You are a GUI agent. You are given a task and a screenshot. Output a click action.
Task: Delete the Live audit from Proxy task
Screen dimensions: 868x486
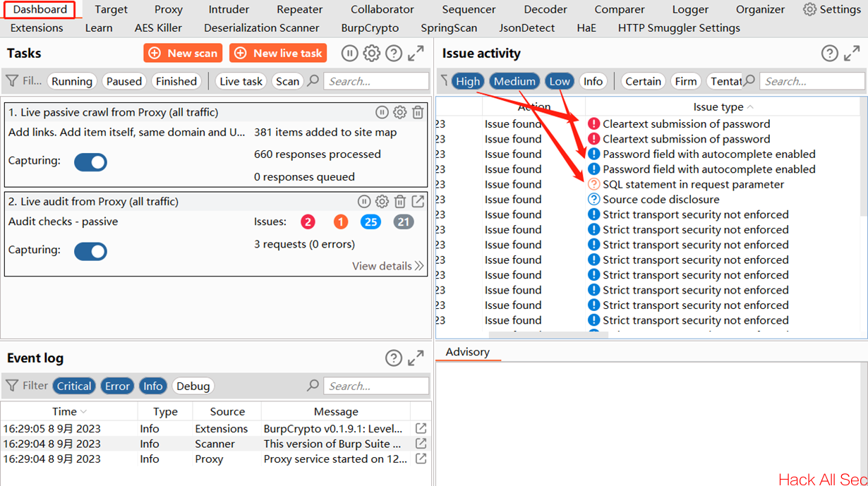coord(400,202)
